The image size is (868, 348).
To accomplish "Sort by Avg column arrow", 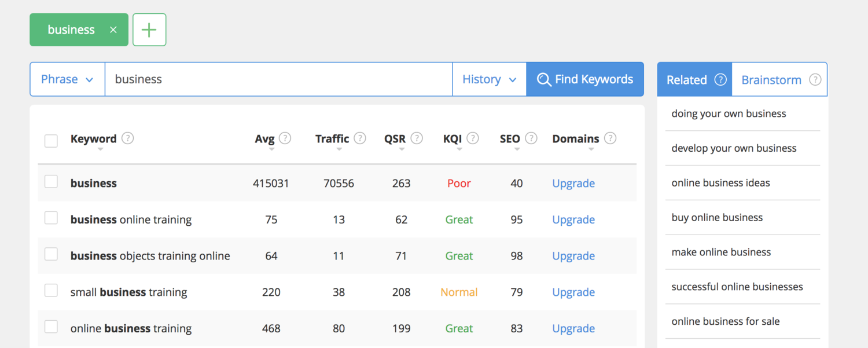I will click(x=271, y=149).
